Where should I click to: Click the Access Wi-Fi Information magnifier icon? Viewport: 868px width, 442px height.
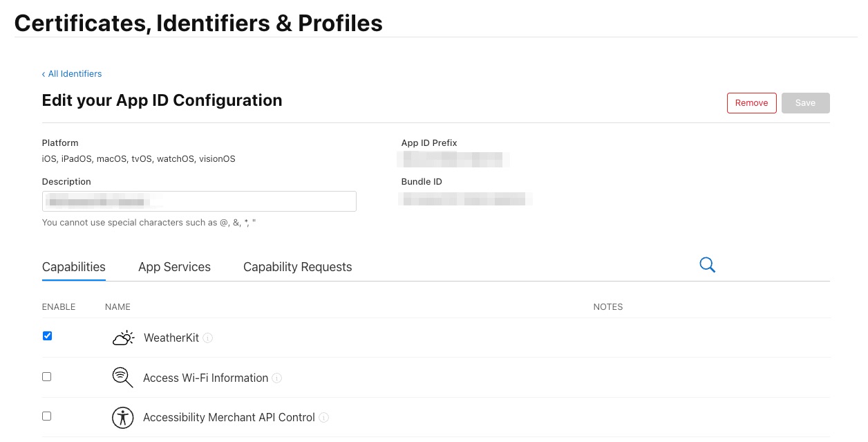click(x=122, y=378)
